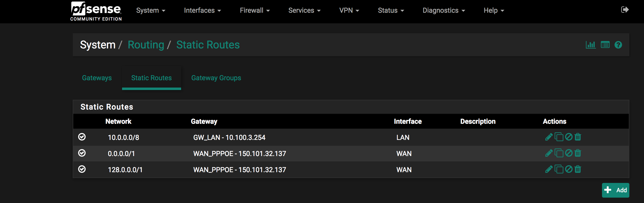This screenshot has height=203, width=644.
Task: Delete the 128.0.0.0/1 route with the trash icon
Action: [x=578, y=169]
